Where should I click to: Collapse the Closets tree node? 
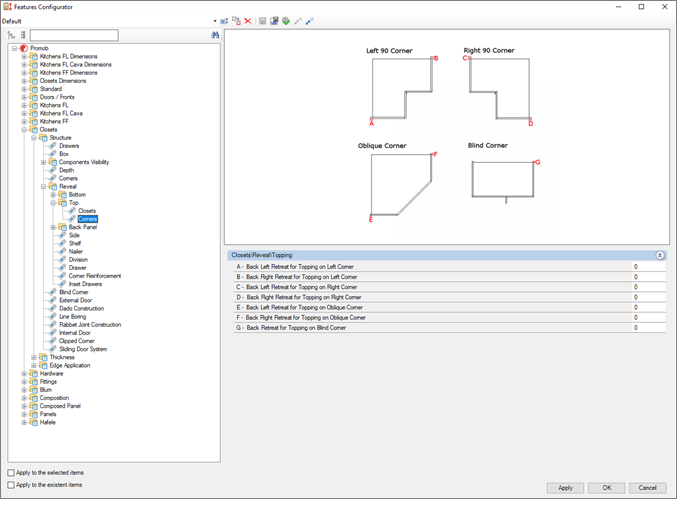(x=24, y=130)
